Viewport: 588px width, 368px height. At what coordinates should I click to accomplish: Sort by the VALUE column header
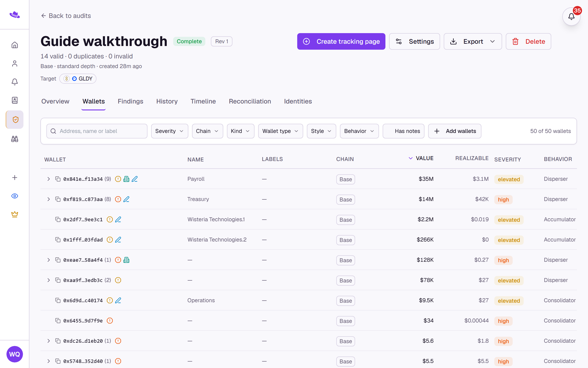pos(421,158)
